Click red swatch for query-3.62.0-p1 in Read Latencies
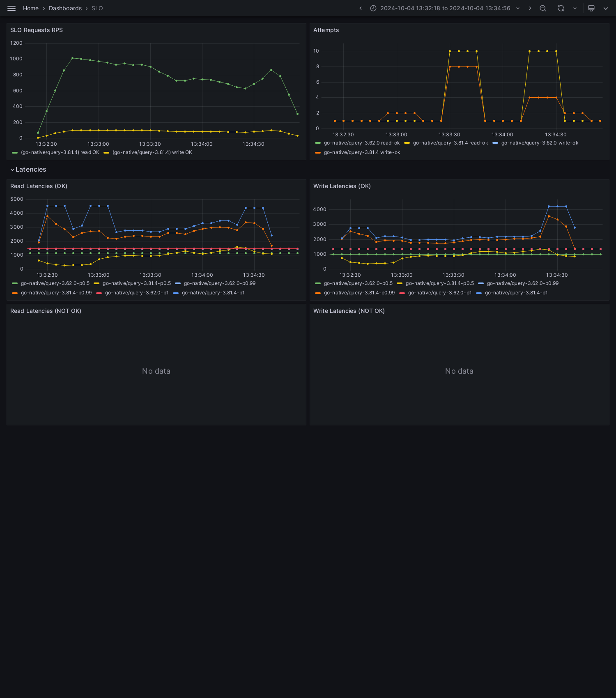616x698 pixels. [99, 293]
